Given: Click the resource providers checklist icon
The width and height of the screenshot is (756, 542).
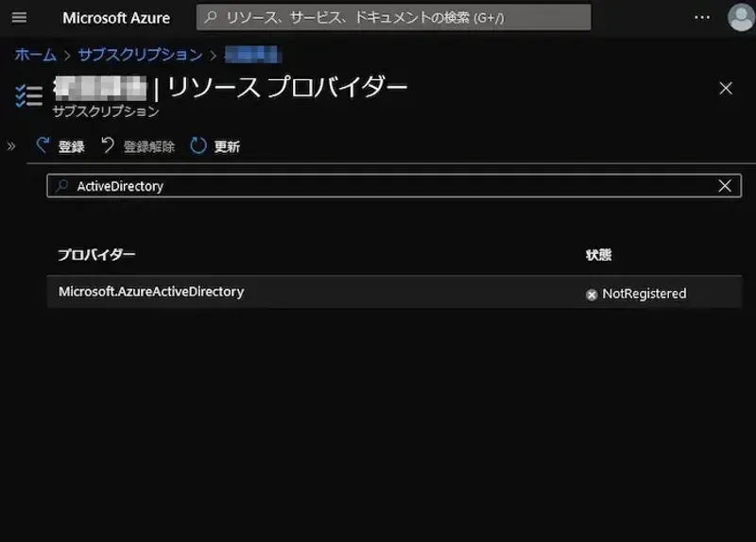Looking at the screenshot, I should tap(29, 95).
